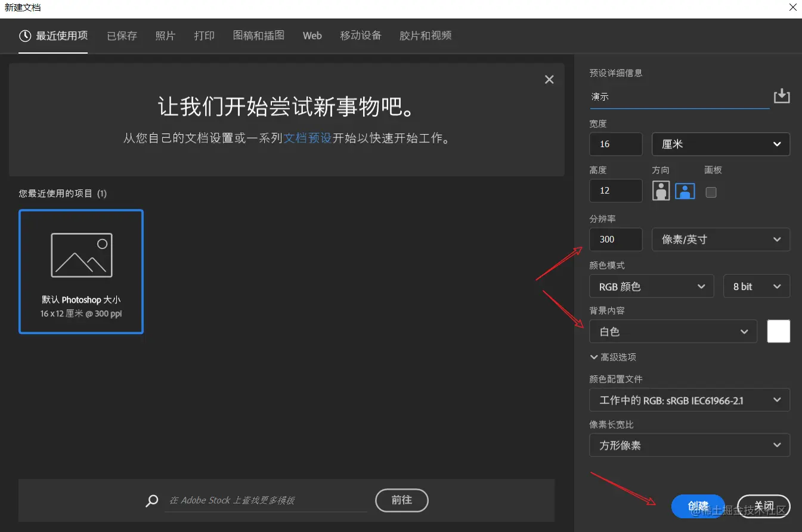Collapse the 高级选项 section
This screenshot has width=802, height=532.
[x=614, y=357]
